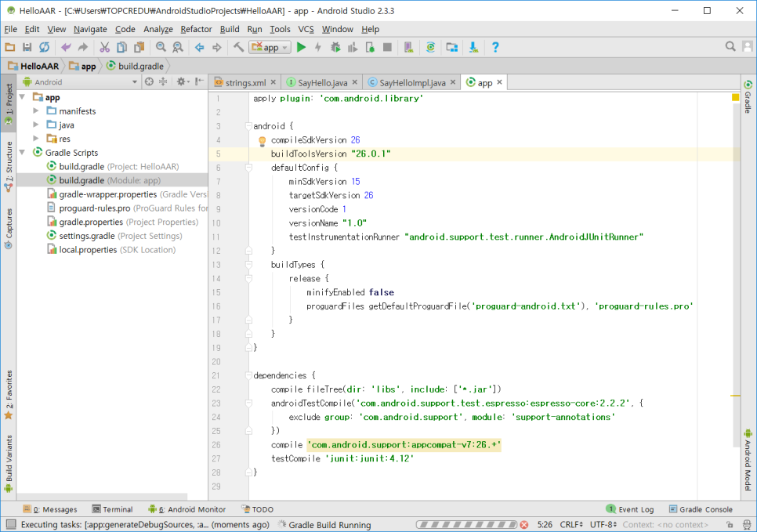This screenshot has width=757, height=532.
Task: Click the Make Project hammer icon
Action: (238, 47)
